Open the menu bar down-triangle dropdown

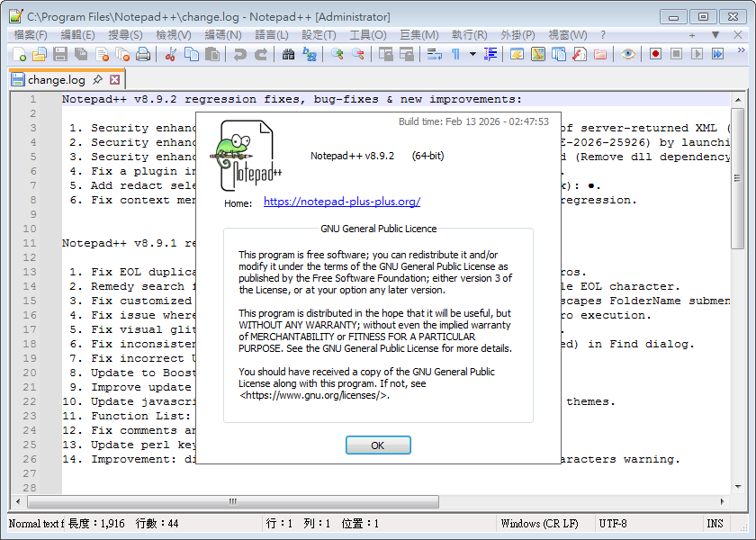click(715, 35)
